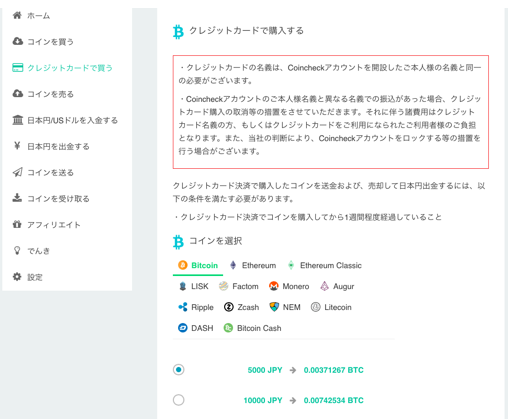The height and width of the screenshot is (420, 508).
Task: Click the Ethereum diamond icon
Action: tap(233, 265)
